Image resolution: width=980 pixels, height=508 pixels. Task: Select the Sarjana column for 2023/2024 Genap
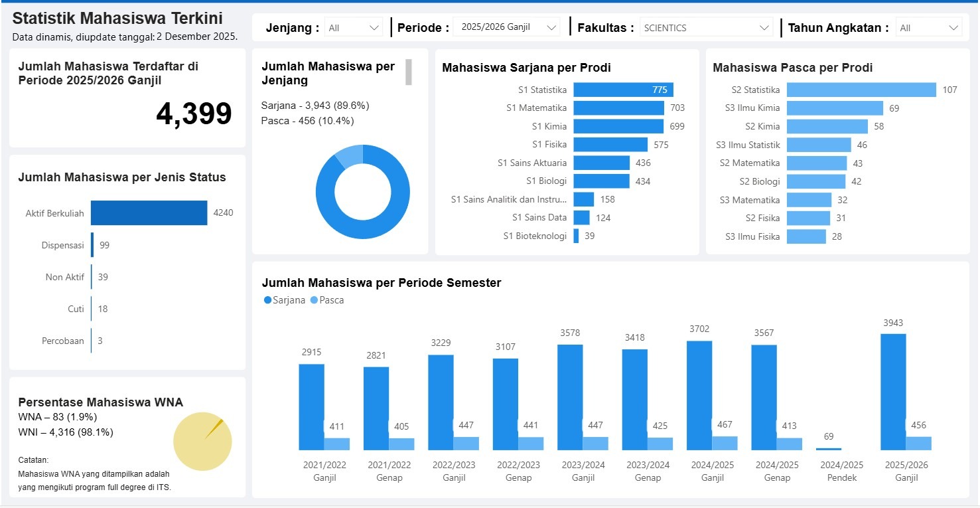[x=635, y=400]
